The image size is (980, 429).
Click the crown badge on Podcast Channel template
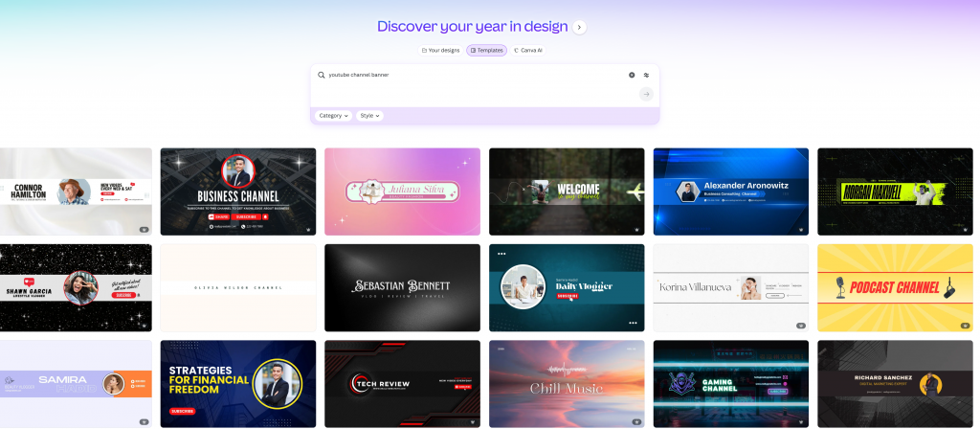coord(965,326)
